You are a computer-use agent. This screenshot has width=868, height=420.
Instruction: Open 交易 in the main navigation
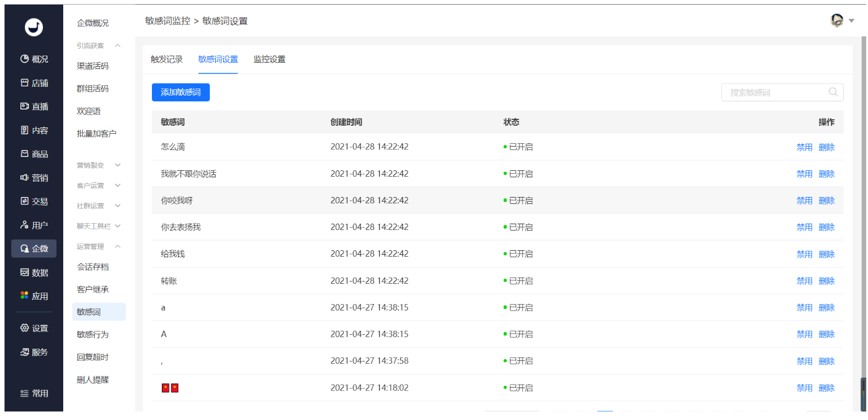click(x=34, y=202)
